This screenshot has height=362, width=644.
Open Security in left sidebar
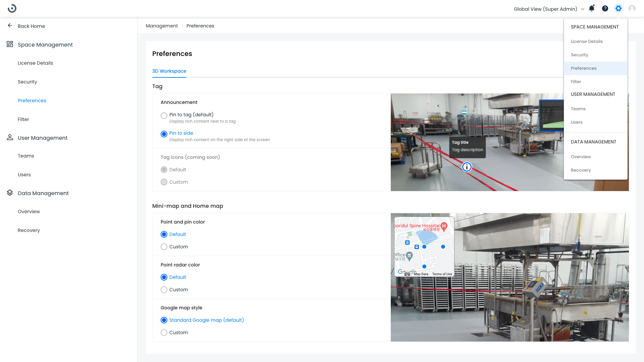click(27, 82)
